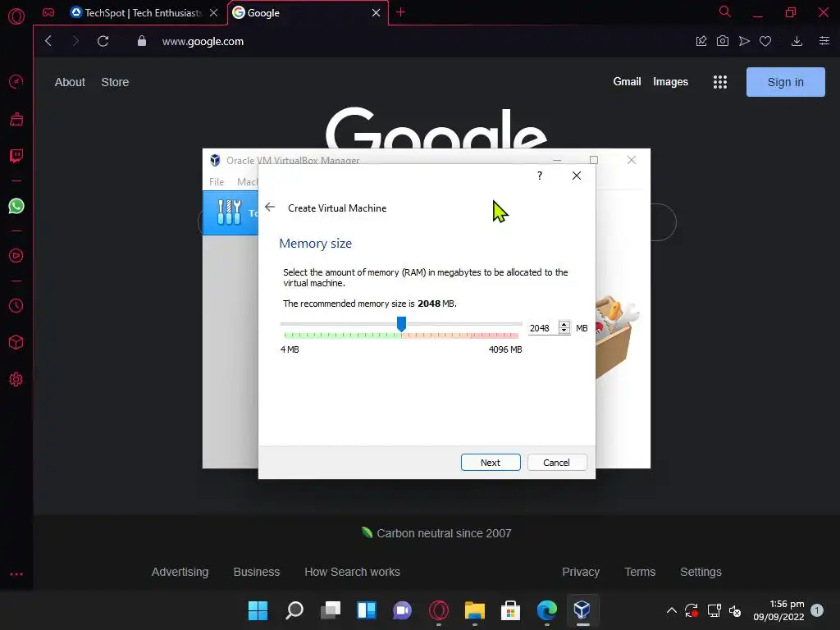Add page to bookmarks heart icon
This screenshot has height=630, width=840.
765,41
